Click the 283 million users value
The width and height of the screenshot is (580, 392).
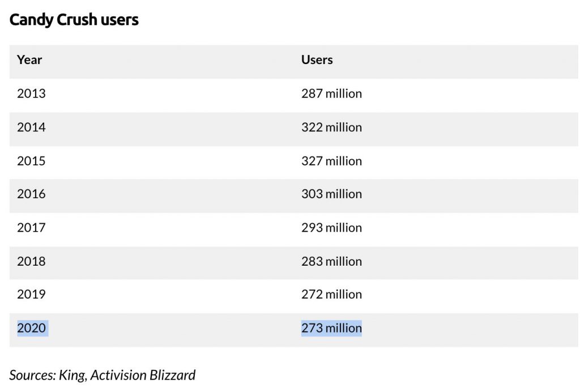click(331, 261)
